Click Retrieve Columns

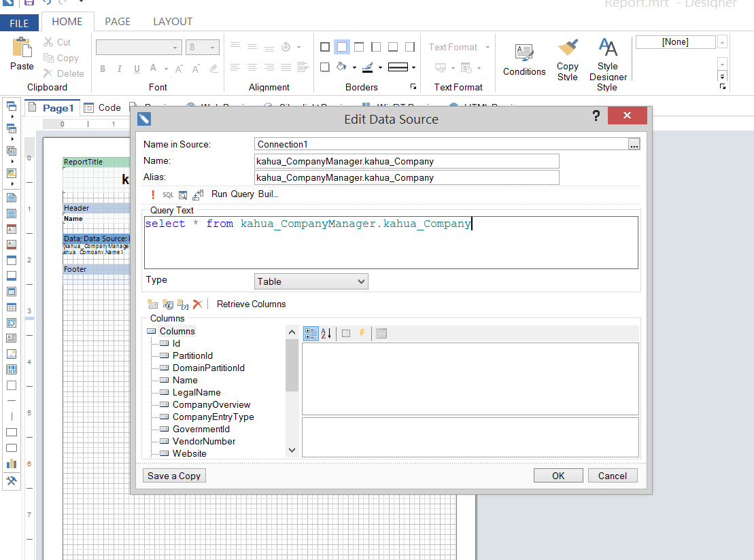pos(251,304)
